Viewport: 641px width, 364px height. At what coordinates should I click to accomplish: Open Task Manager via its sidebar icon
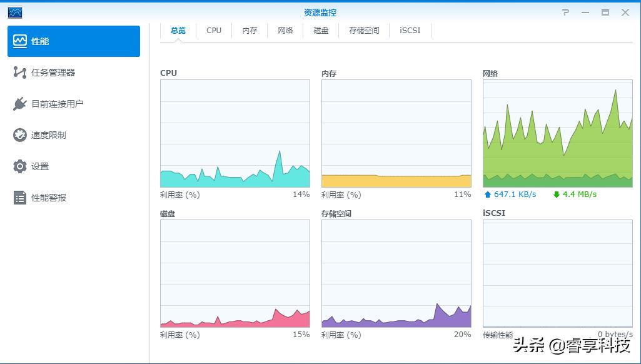[x=21, y=72]
